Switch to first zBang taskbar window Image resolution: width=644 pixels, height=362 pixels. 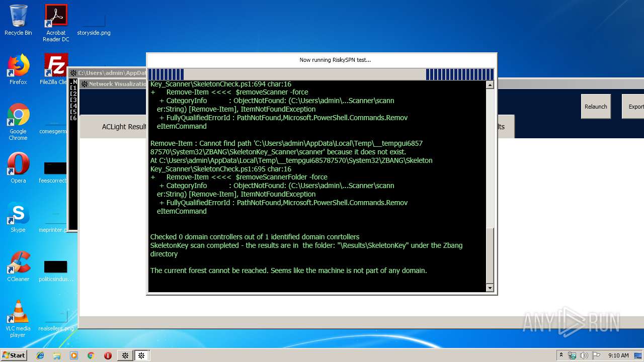125,355
